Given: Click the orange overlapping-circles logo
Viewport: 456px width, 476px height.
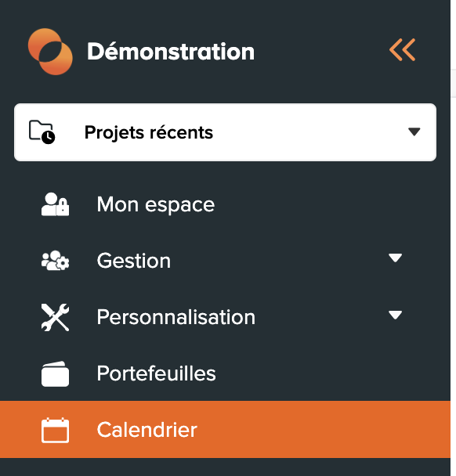Looking at the screenshot, I should point(50,52).
